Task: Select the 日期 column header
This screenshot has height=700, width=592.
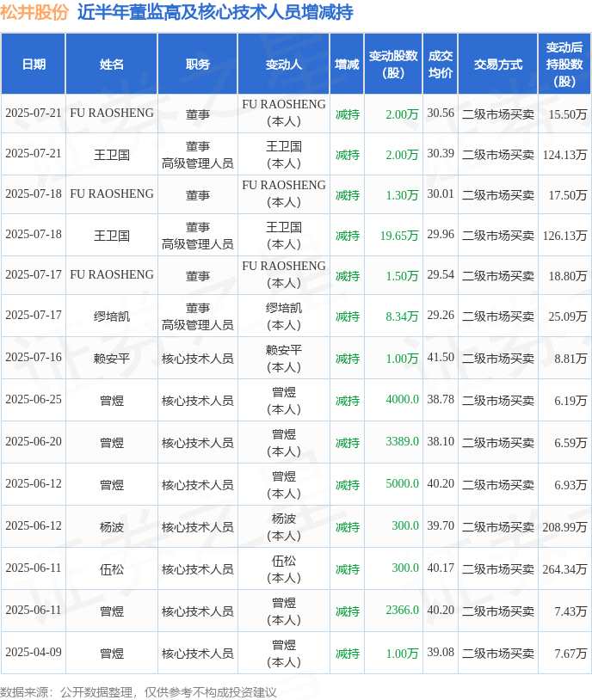Action: (x=34, y=64)
